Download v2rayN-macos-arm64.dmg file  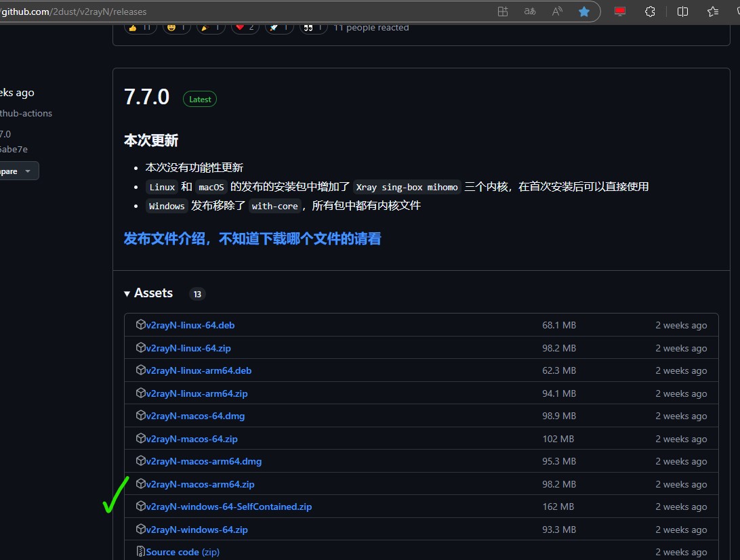tap(203, 461)
